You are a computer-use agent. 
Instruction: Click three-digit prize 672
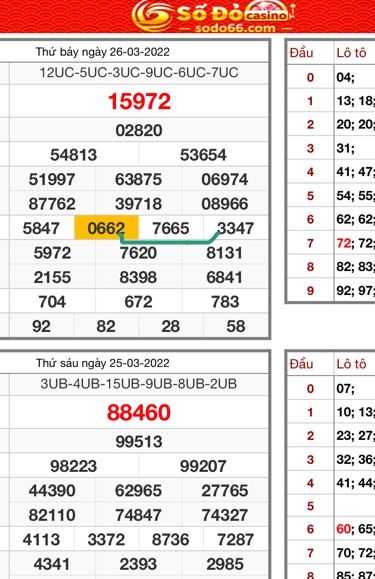point(138,302)
